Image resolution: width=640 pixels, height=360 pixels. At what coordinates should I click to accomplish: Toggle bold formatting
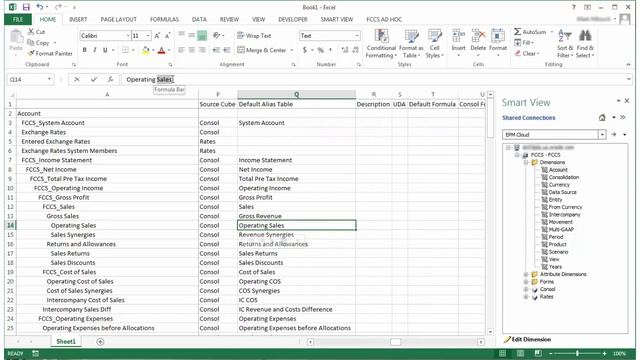click(84, 50)
